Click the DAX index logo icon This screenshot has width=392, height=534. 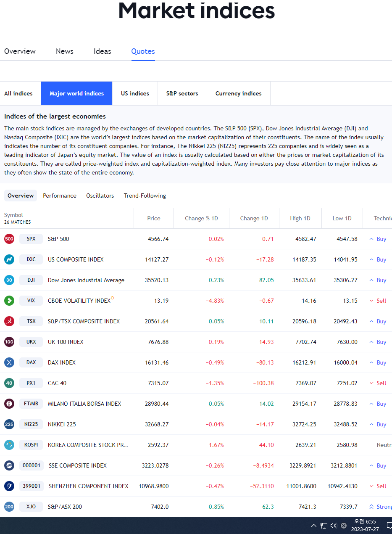[x=9, y=362]
